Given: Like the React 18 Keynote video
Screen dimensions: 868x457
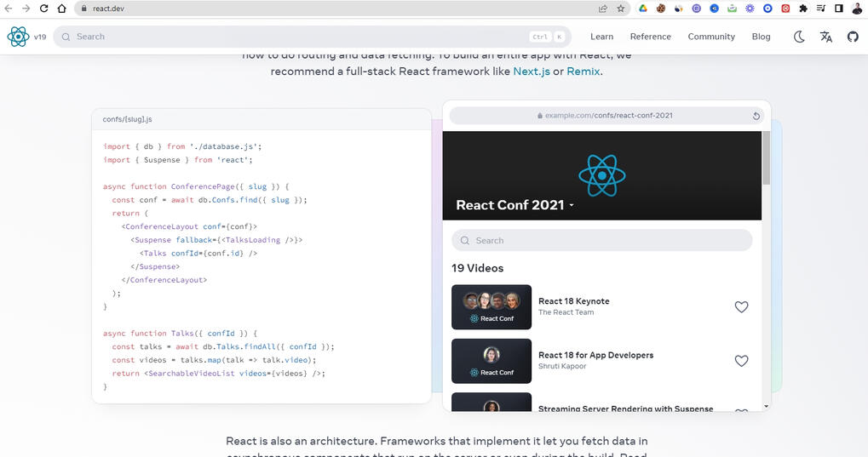Looking at the screenshot, I should 741,307.
